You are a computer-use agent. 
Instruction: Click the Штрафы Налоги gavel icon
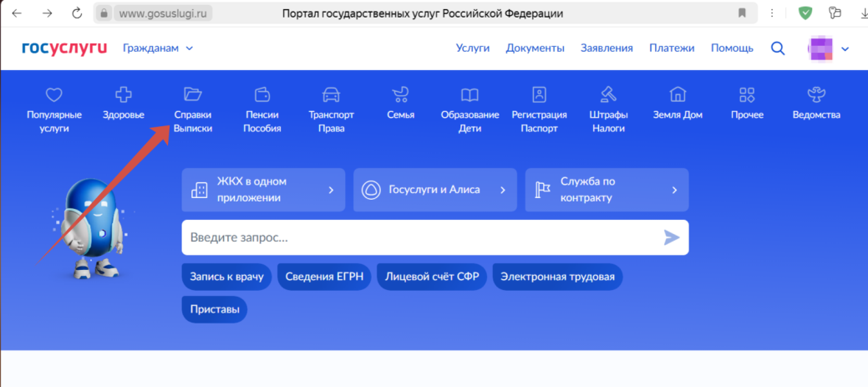tap(608, 94)
